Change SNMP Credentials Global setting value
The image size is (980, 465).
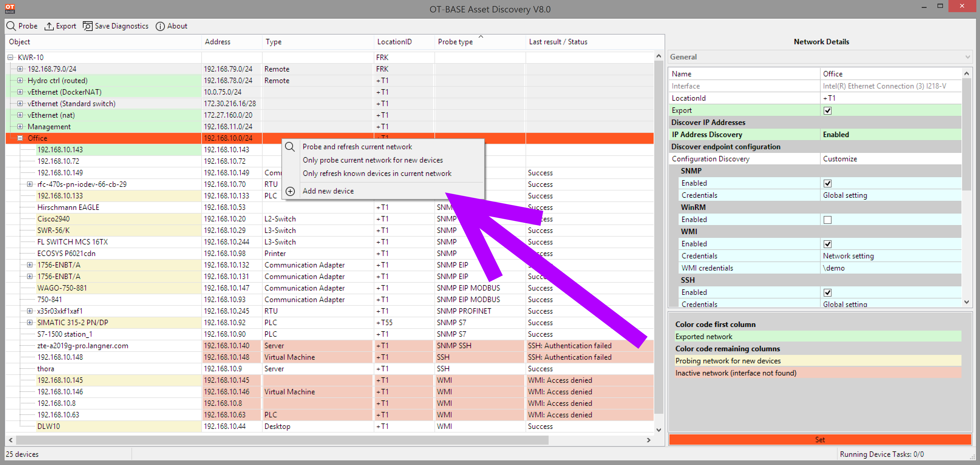[891, 195]
